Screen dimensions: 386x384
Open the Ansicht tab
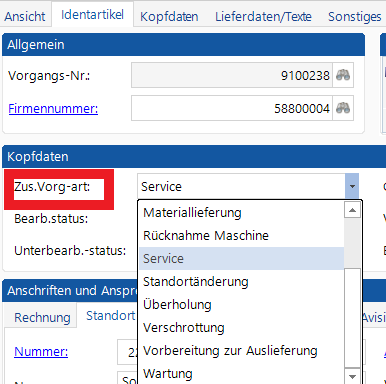coord(25,16)
